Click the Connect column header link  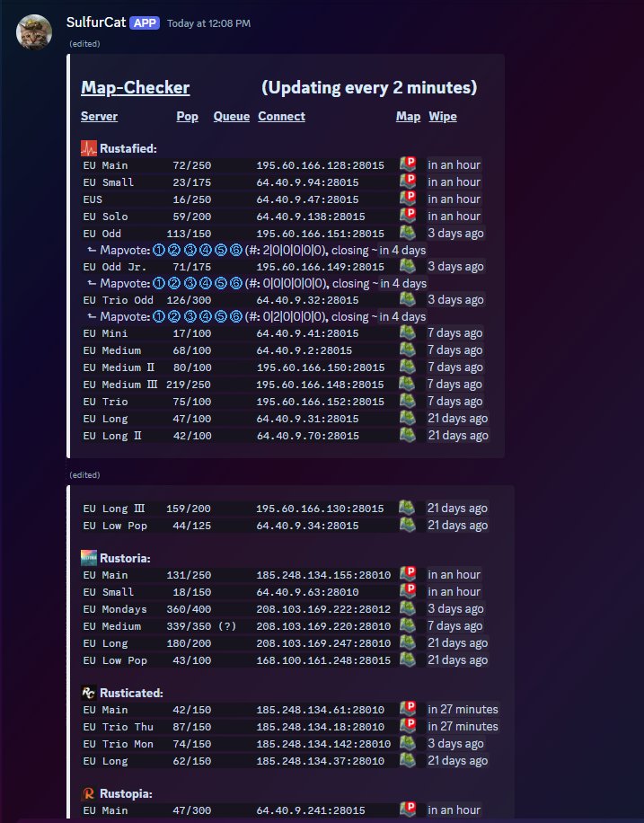coord(281,117)
